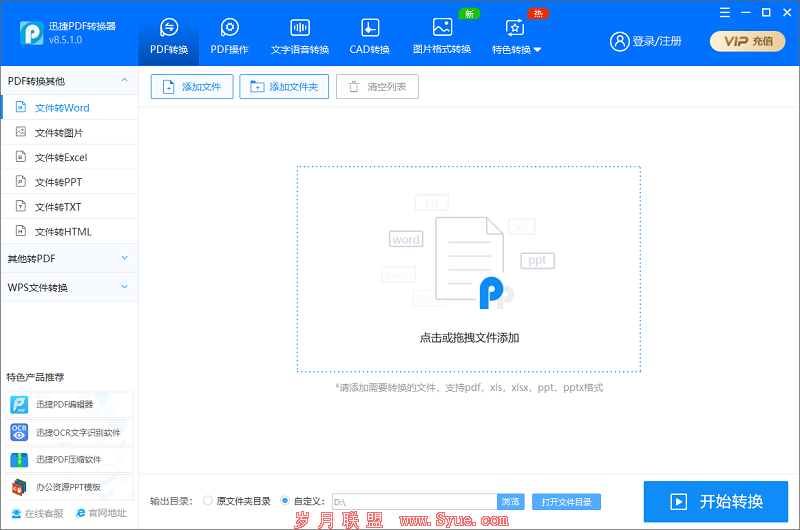Image resolution: width=800 pixels, height=530 pixels.
Task: Click the 打开文件目录 button
Action: pyautogui.click(x=566, y=502)
